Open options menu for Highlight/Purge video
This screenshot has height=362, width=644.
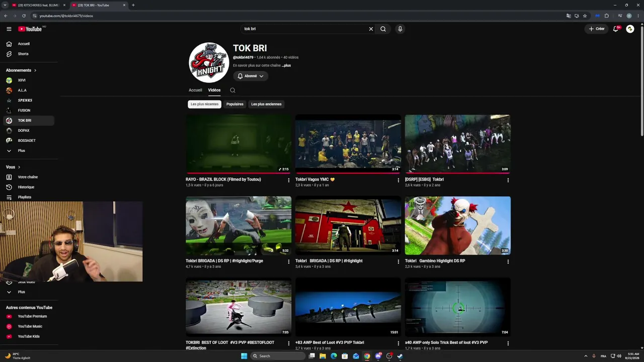point(289,261)
